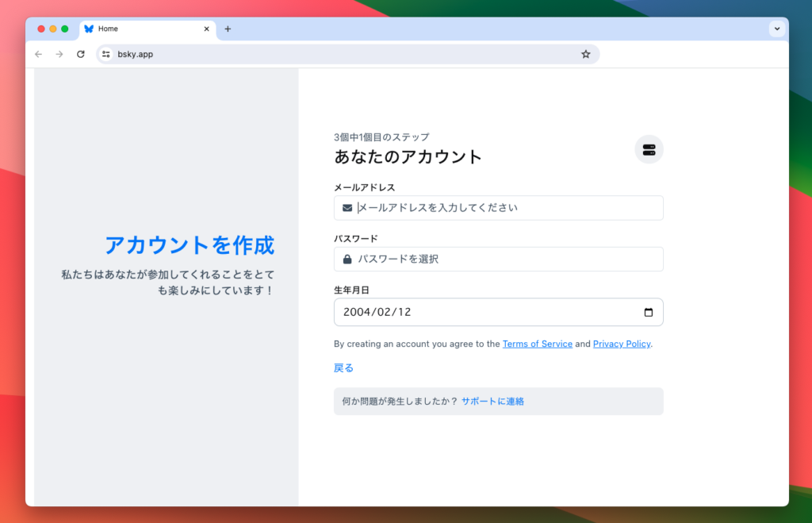Open the calendar picker in birthdate field

648,313
